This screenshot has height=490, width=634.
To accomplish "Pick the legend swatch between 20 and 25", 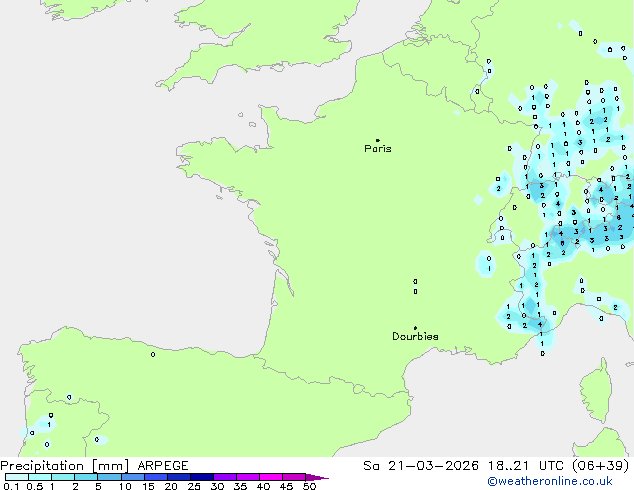I will coord(180,477).
